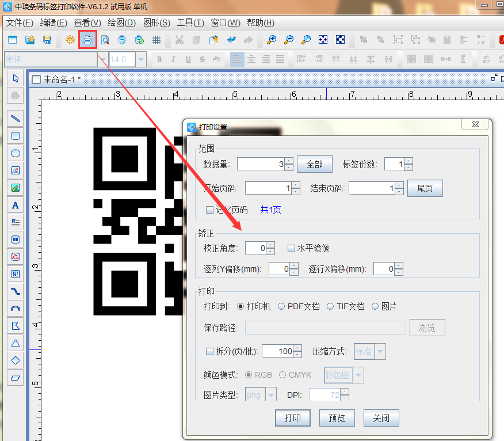This screenshot has width=504, height=441.
Task: Open the 文件(F) menu
Action: [20, 23]
